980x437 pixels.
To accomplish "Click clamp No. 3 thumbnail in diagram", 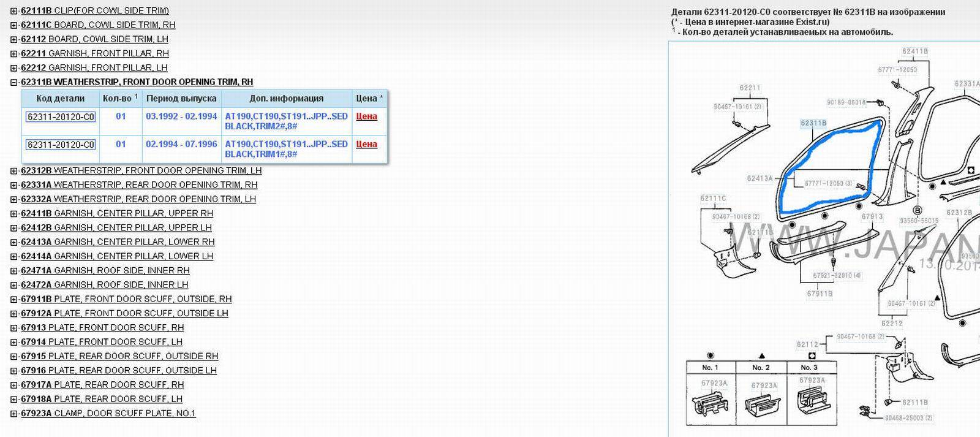I will [x=811, y=400].
